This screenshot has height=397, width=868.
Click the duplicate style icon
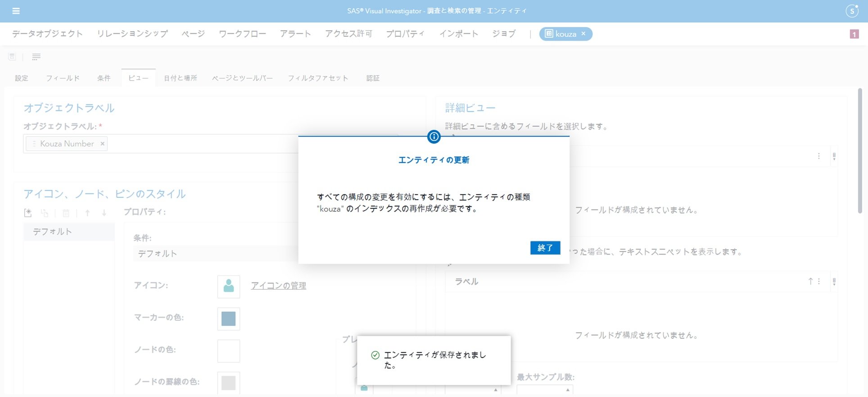pyautogui.click(x=45, y=213)
